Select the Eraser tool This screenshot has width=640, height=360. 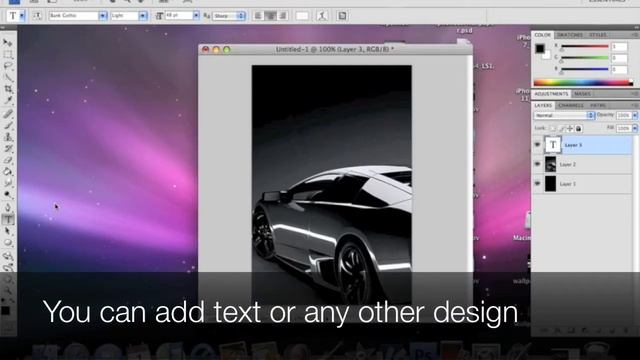coord(7,160)
